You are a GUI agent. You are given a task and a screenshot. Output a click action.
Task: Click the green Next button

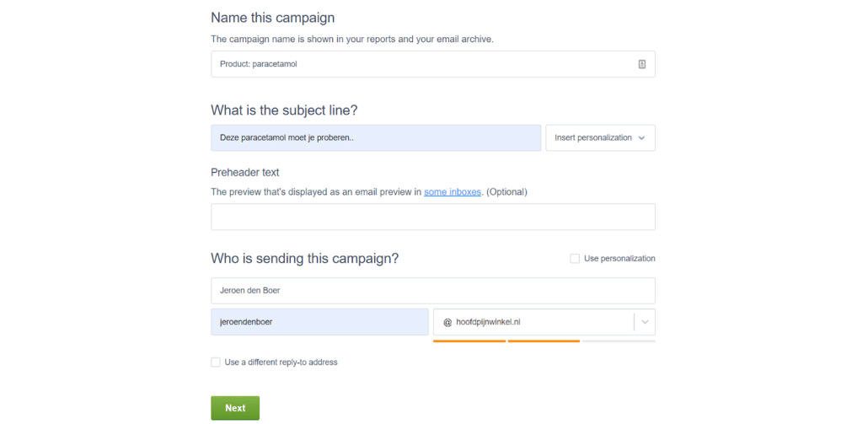[x=235, y=408]
